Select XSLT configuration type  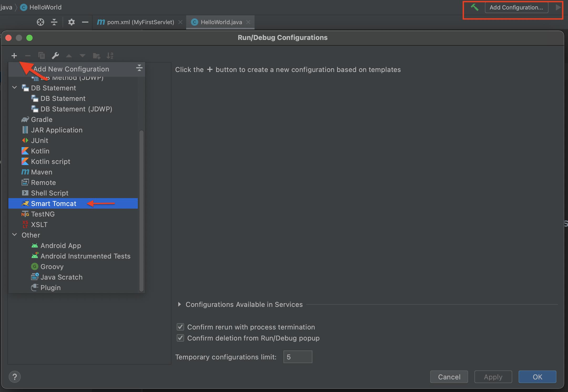click(73, 225)
